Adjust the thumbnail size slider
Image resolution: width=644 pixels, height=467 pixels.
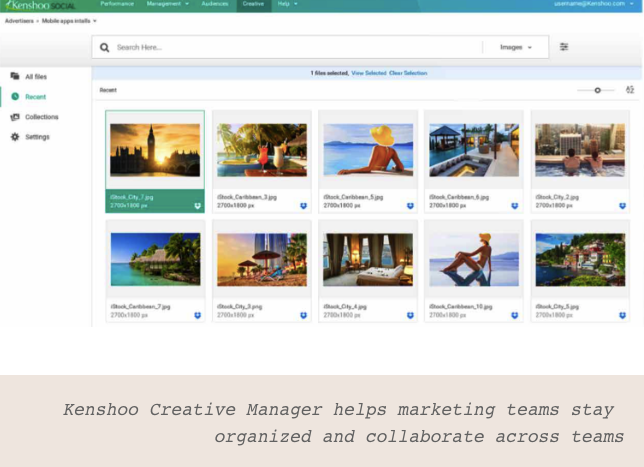click(597, 90)
